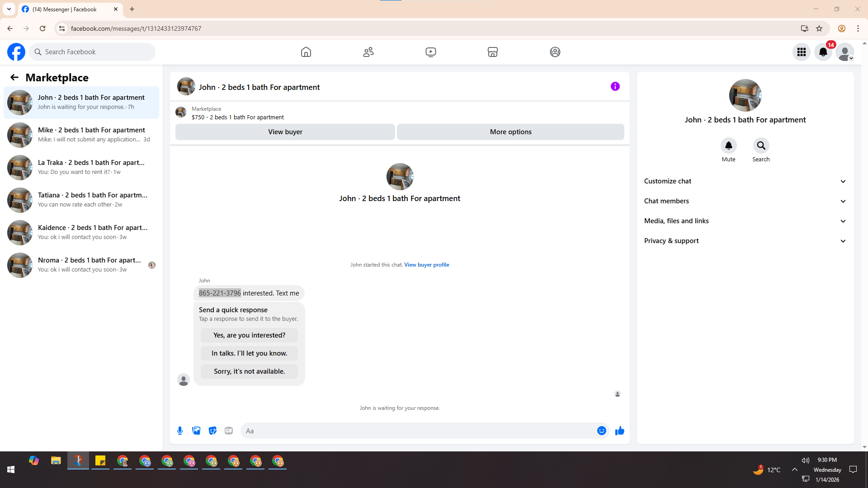
Task: Go to the Marketplace tab in top navigation
Action: [x=492, y=52]
